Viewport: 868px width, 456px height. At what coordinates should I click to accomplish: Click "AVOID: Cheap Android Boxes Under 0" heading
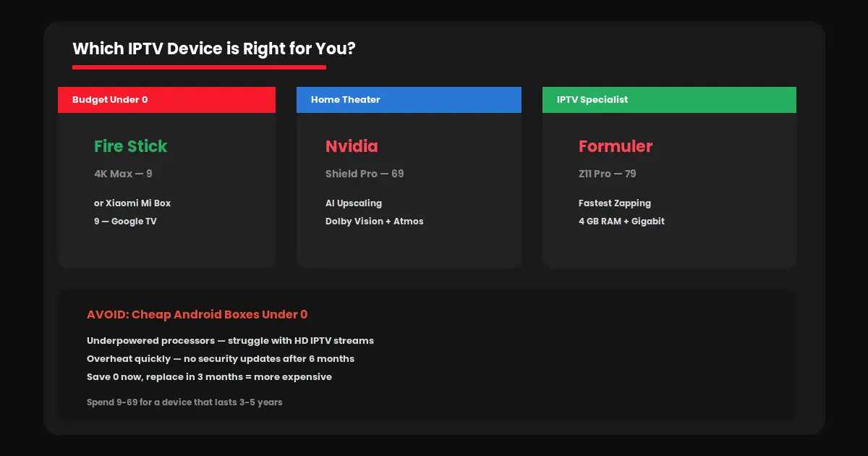coord(197,315)
